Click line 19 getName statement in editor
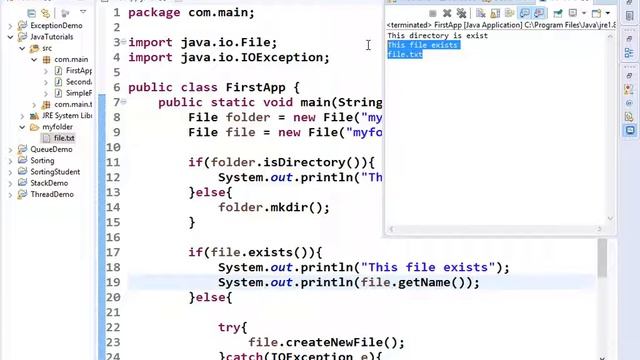Viewport: 640px width, 360px height. (x=349, y=282)
